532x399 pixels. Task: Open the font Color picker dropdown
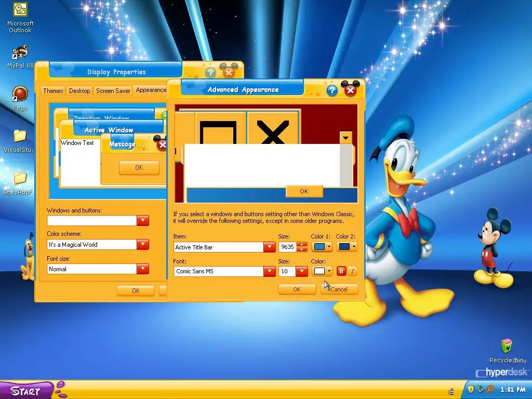pos(329,271)
